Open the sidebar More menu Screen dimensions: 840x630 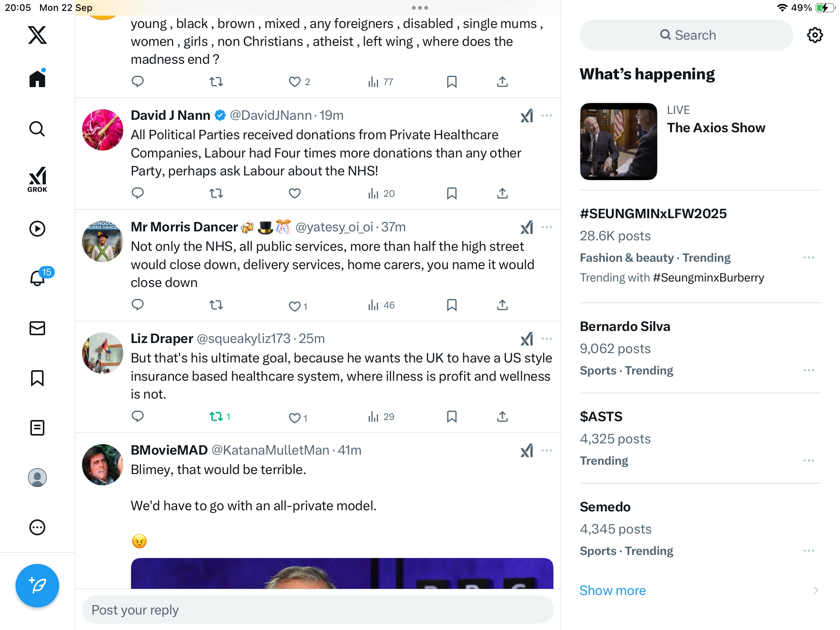point(37,527)
